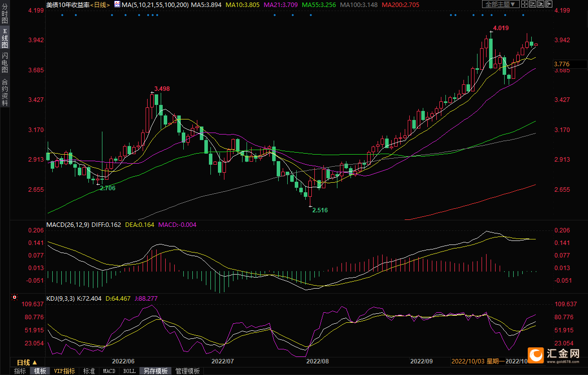The image size is (588, 375).
Task: Click the MA100:3.148 value
Action: [359, 5]
